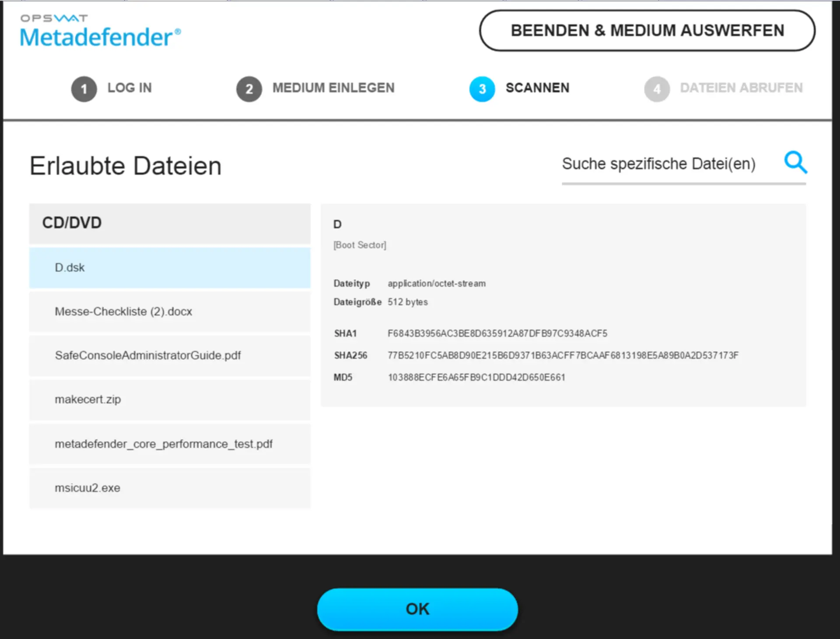The width and height of the screenshot is (840, 639).
Task: Click the step 1 LOG IN circle icon
Action: pos(84,88)
